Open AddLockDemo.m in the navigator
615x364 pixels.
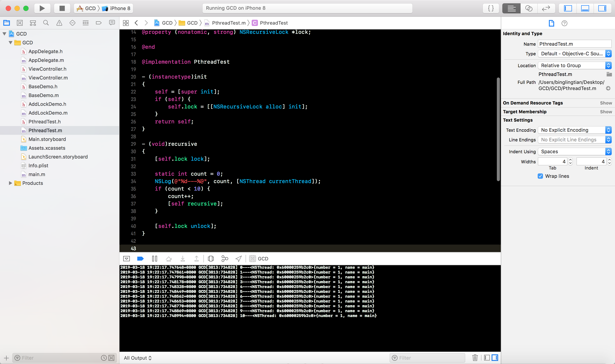click(x=48, y=113)
